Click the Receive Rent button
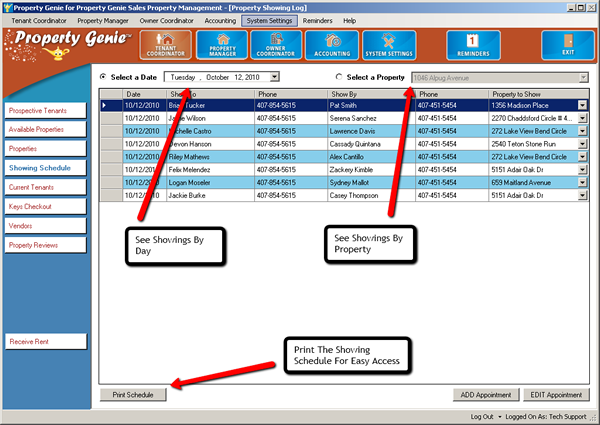 pyautogui.click(x=46, y=342)
